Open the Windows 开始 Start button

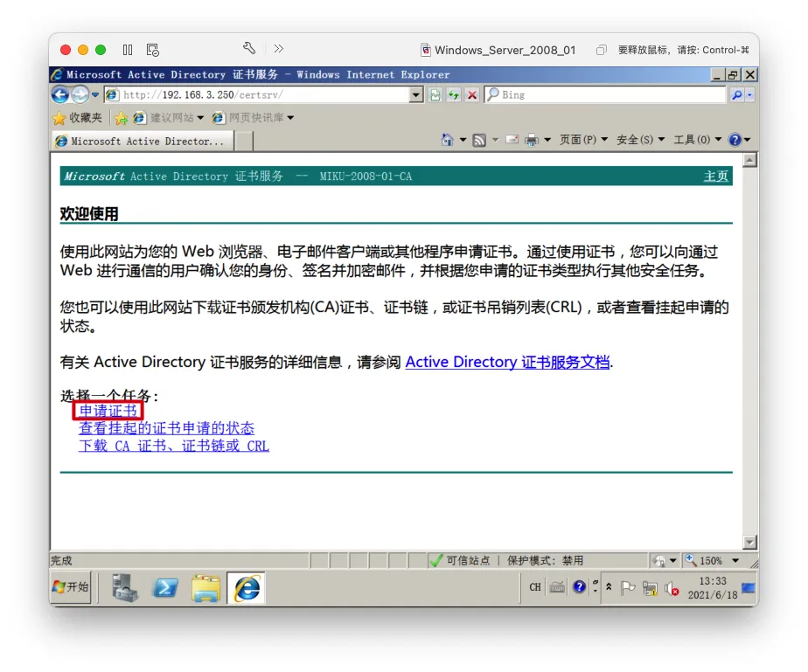point(71,587)
